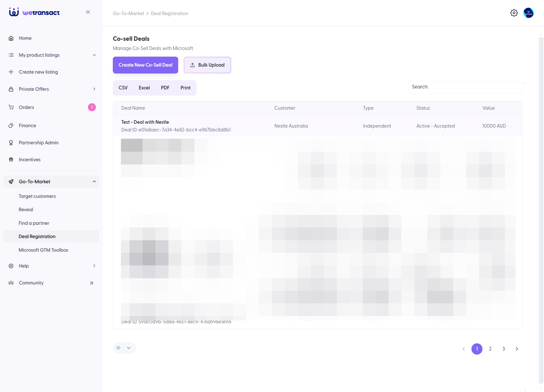The width and height of the screenshot is (544, 392).
Task: Click Print button
Action: [185, 88]
